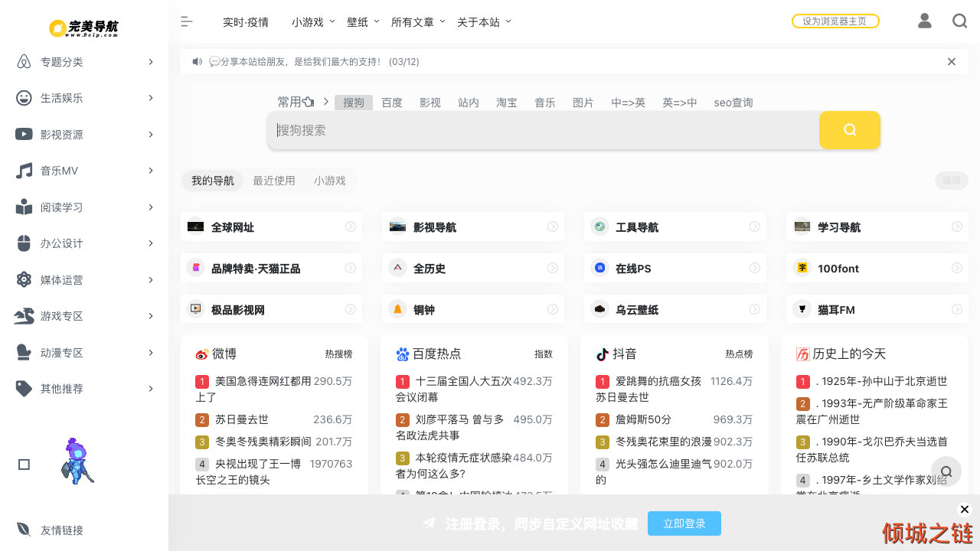The height and width of the screenshot is (551, 980).
Task: Click the 友情链接 leaf icon
Action: [24, 530]
